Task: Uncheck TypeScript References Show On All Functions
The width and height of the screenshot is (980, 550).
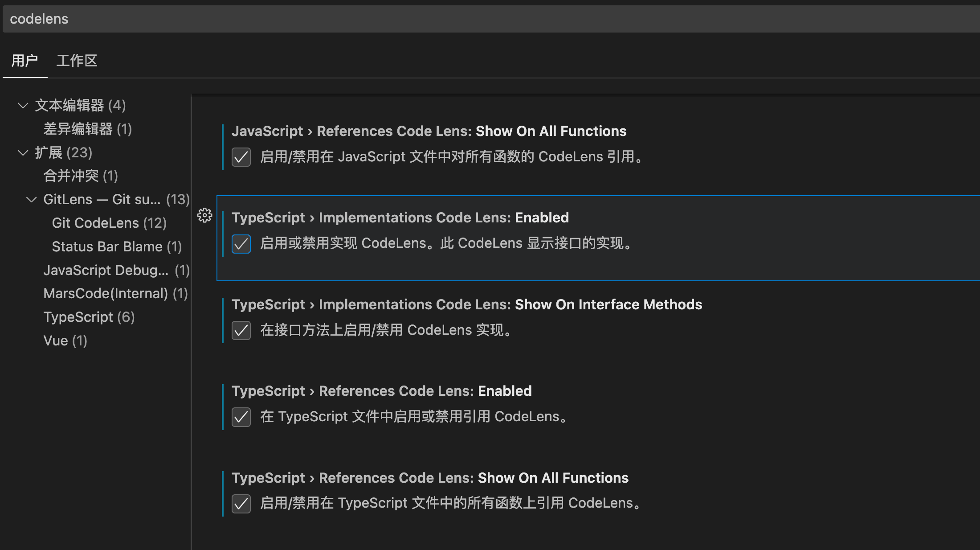Action: 241,503
